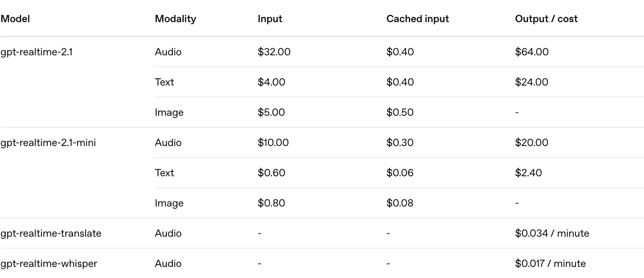Select the $2.40 mini text output price
The height and width of the screenshot is (278, 644).
(x=528, y=173)
